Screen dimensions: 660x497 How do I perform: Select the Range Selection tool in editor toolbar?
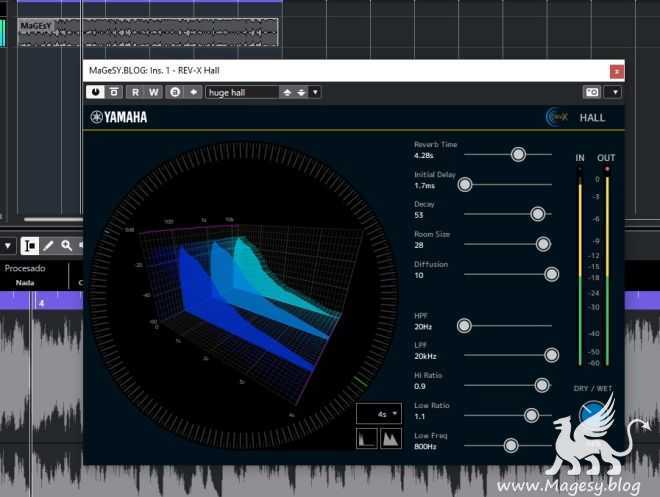point(29,246)
